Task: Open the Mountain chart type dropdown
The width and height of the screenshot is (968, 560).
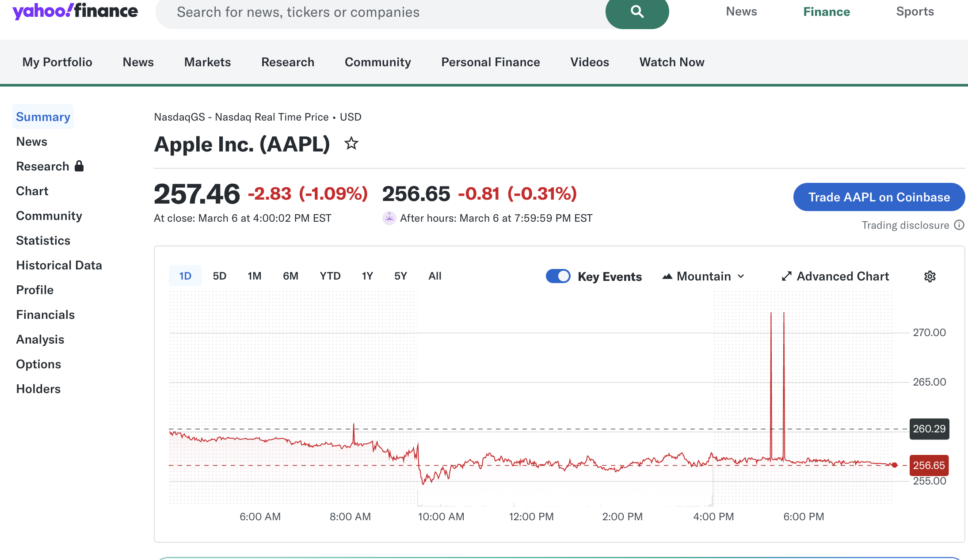Action: (x=704, y=276)
